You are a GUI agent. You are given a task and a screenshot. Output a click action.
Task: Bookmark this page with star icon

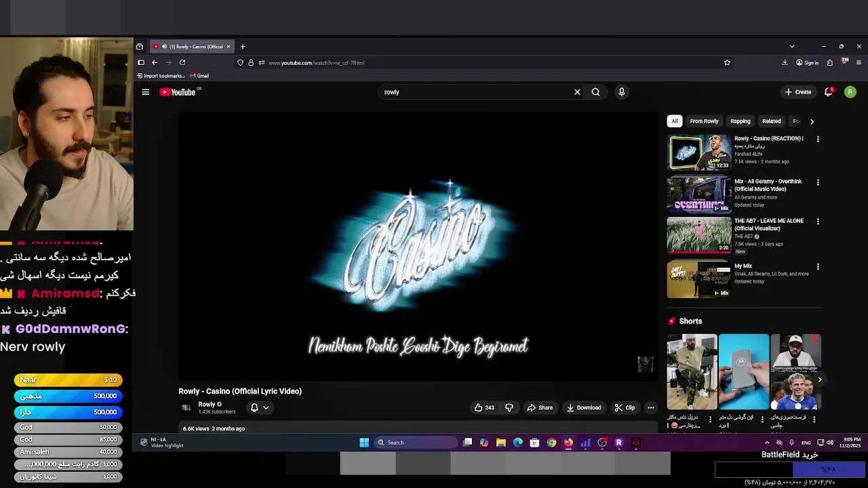coord(727,62)
